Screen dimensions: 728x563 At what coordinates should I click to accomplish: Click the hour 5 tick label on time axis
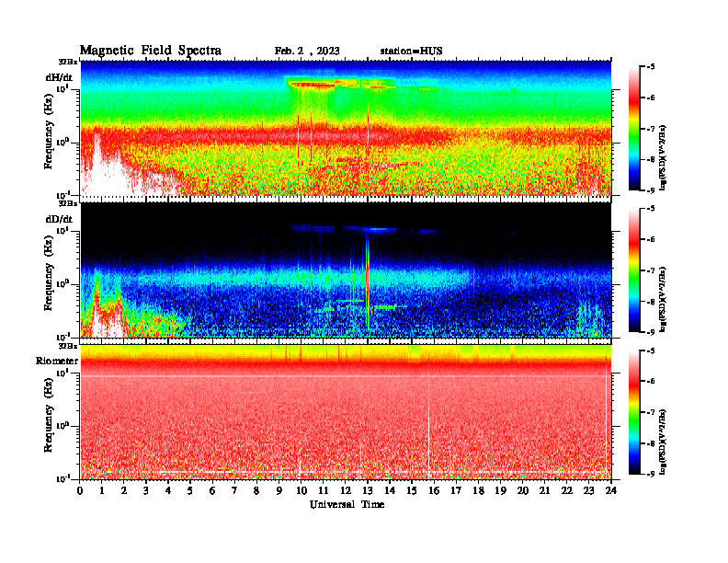point(190,491)
